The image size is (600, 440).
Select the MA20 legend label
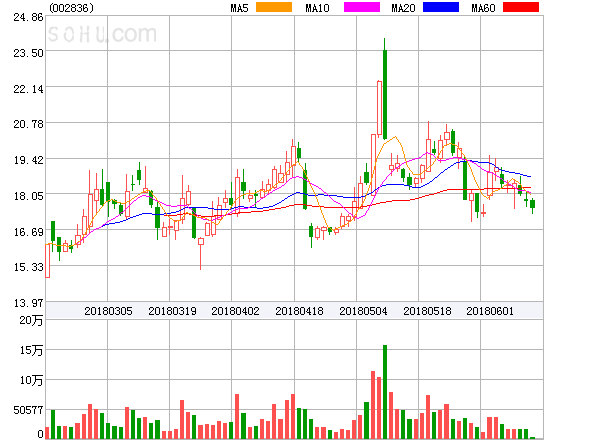pos(403,8)
